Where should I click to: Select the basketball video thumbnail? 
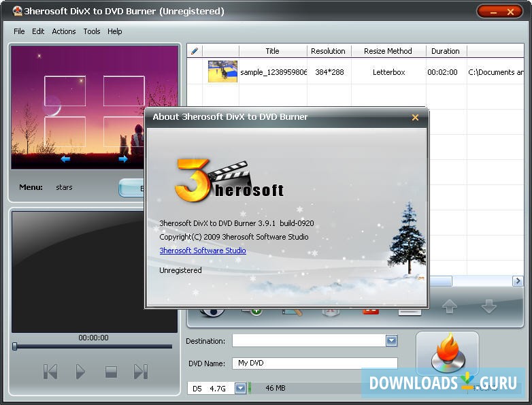222,71
